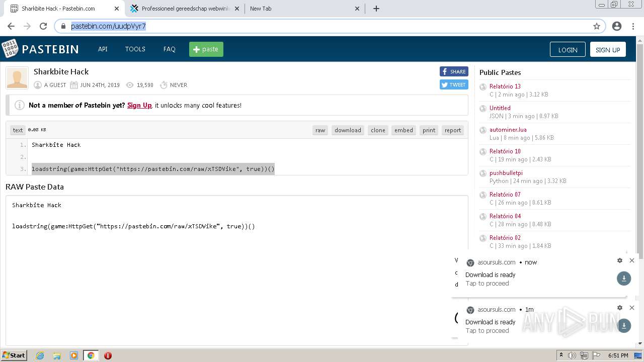Open settings gear on the 1m-old notification

click(620, 308)
